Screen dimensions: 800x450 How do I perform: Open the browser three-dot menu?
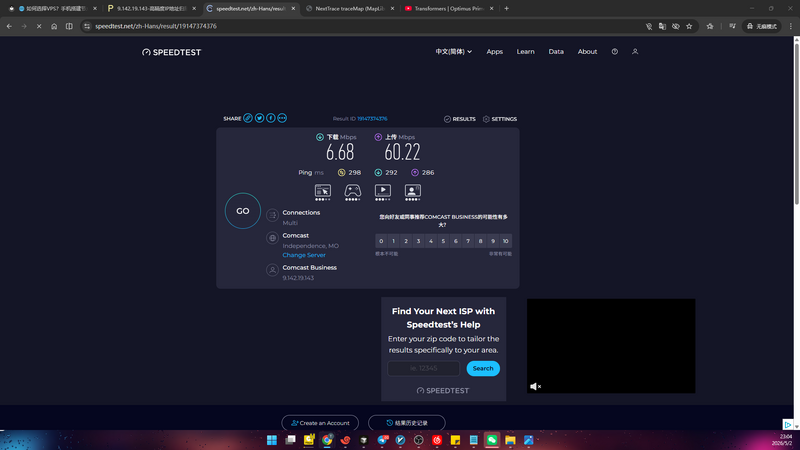coord(791,26)
